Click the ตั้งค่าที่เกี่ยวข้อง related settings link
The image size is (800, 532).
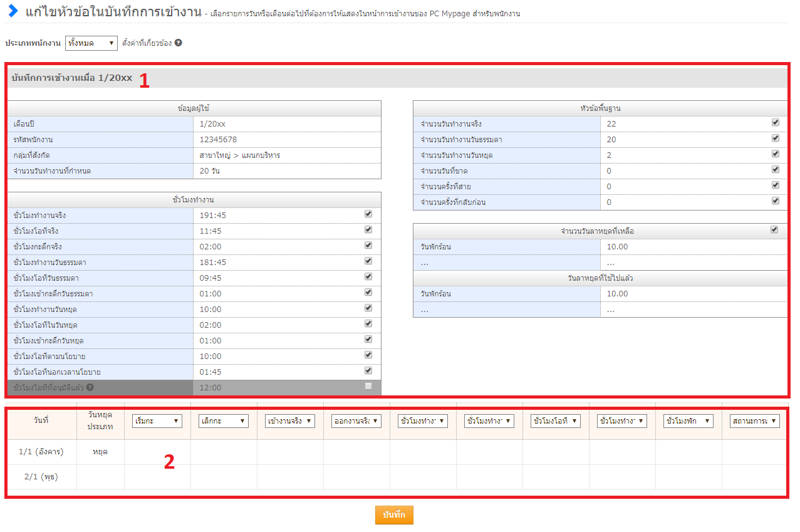(147, 43)
